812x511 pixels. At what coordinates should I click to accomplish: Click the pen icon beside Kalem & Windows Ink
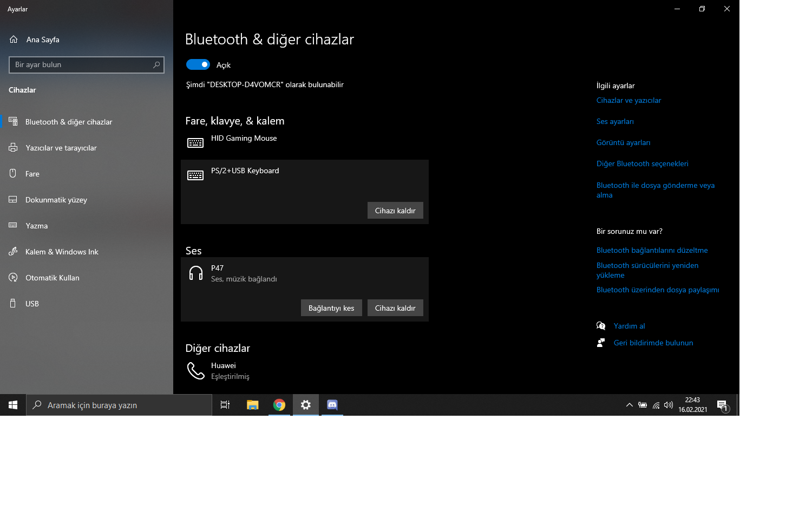pos(14,251)
